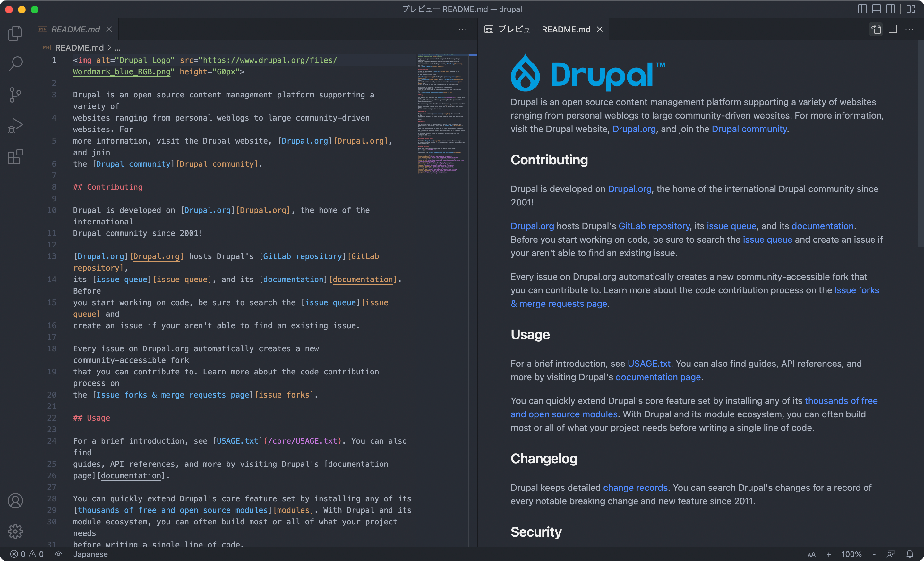This screenshot has width=924, height=561.
Task: Open the Run and Debug view
Action: [15, 126]
